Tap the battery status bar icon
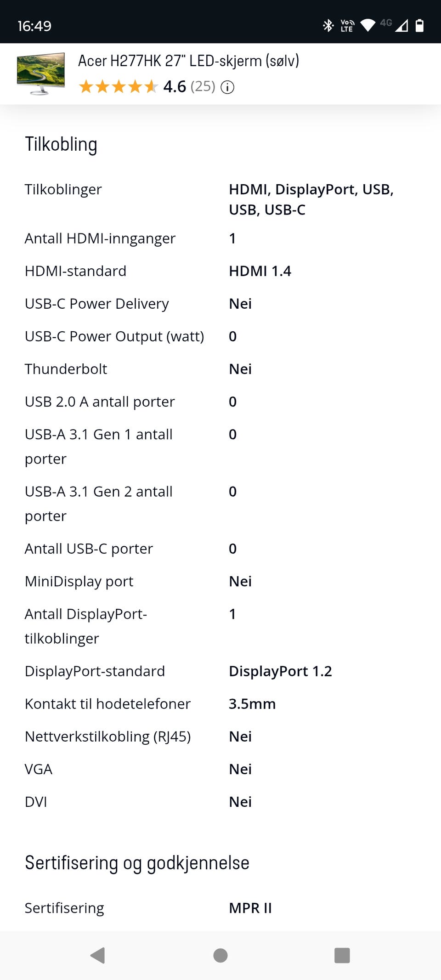This screenshot has height=980, width=441. tap(419, 26)
